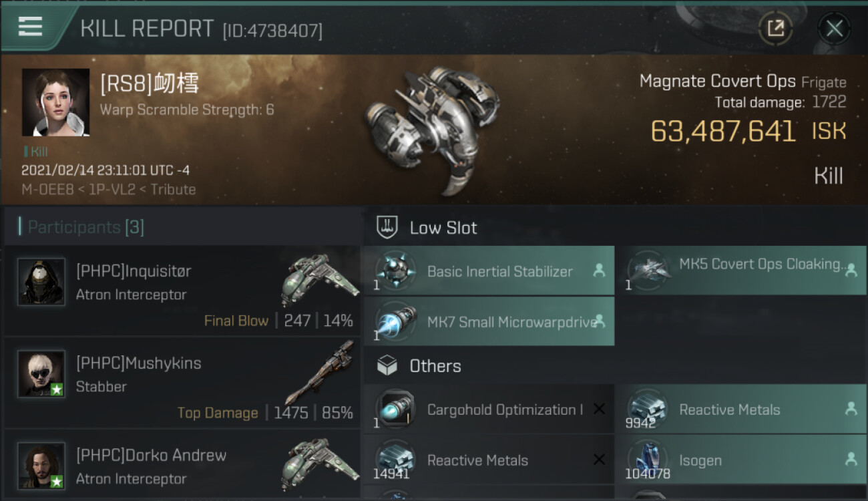
Task: Click the Isogen item icon
Action: point(646,460)
